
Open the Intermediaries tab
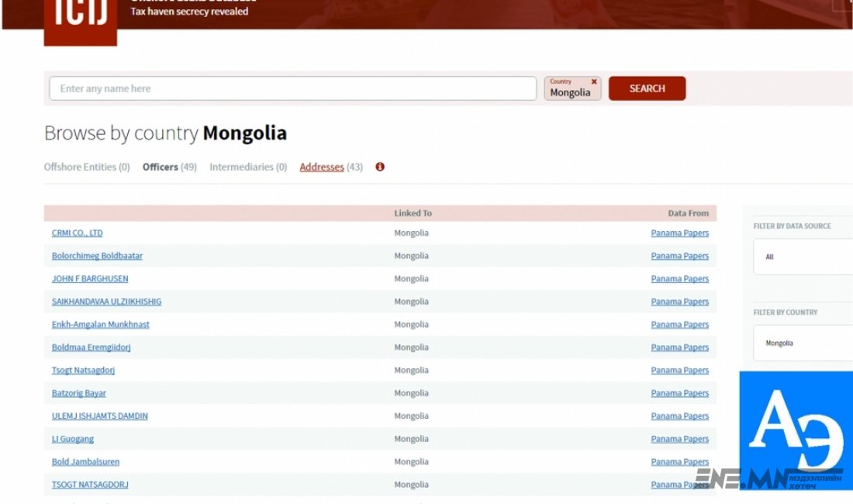(248, 167)
